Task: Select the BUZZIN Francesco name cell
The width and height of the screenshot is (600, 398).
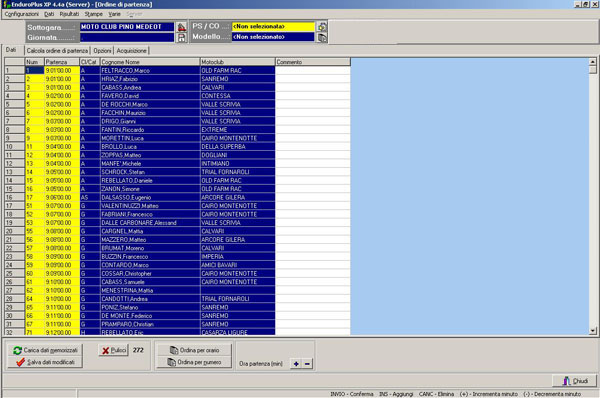Action: tap(150, 256)
